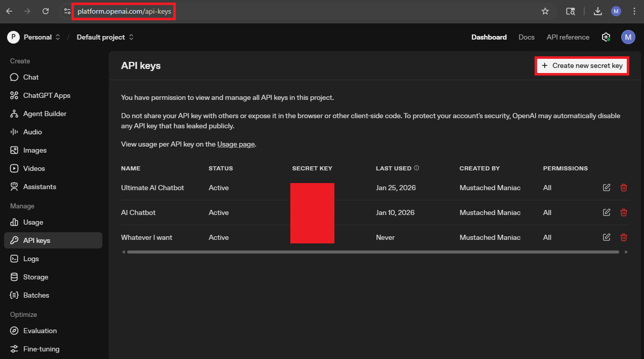The image size is (644, 359).
Task: Open the API reference page
Action: [567, 37]
